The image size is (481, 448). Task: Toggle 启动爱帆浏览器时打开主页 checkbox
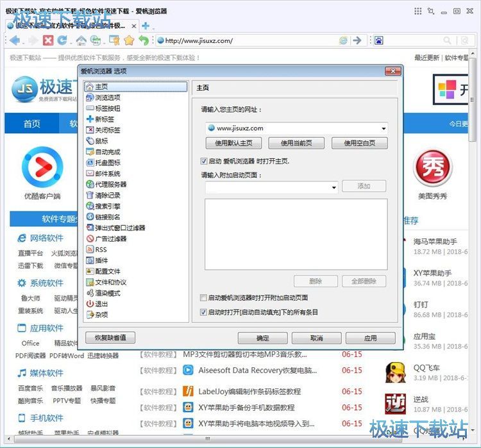[x=203, y=162]
